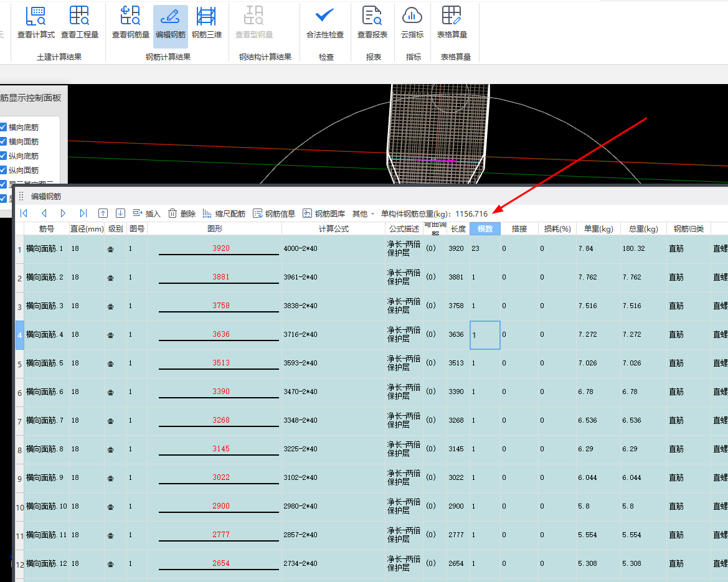
Task: Select row 1 number header
Action: click(x=19, y=250)
